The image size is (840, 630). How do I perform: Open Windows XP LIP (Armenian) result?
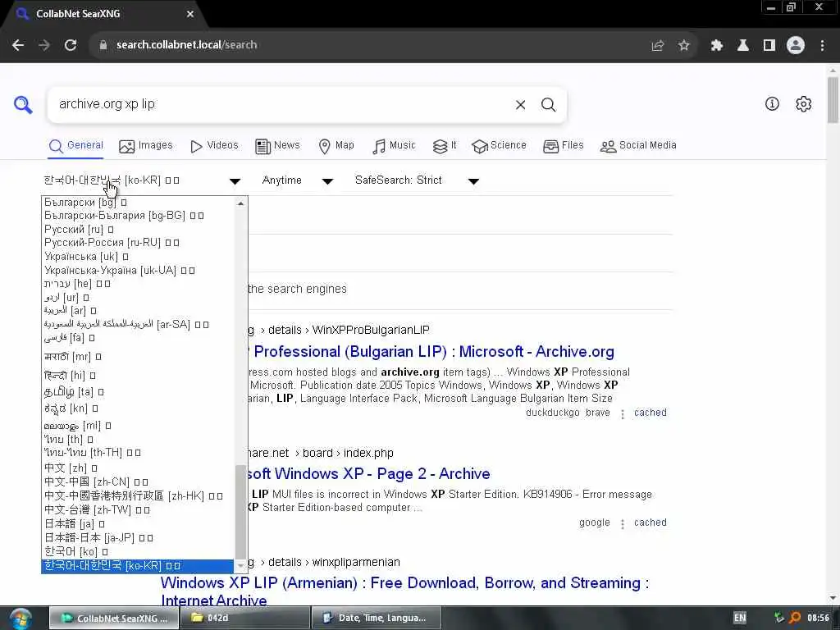click(405, 592)
